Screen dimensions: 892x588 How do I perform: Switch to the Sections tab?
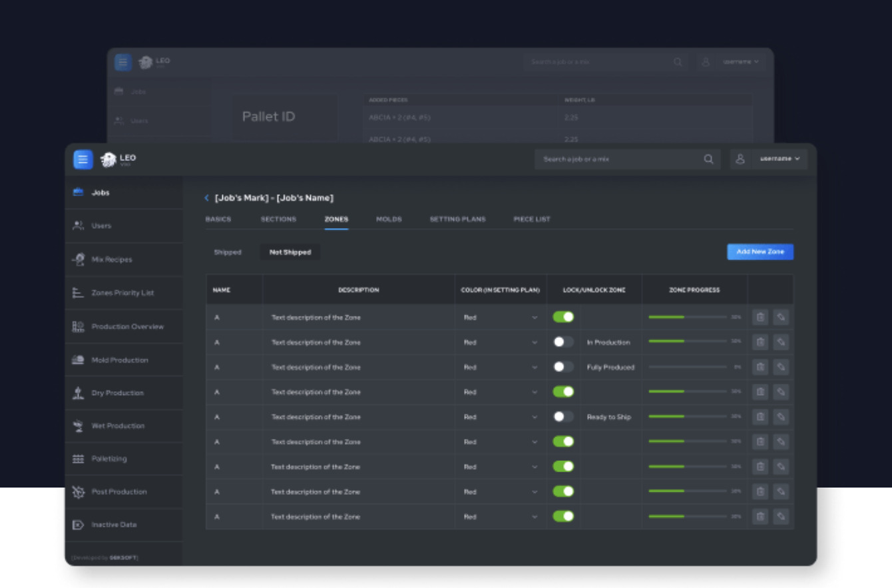pyautogui.click(x=278, y=219)
